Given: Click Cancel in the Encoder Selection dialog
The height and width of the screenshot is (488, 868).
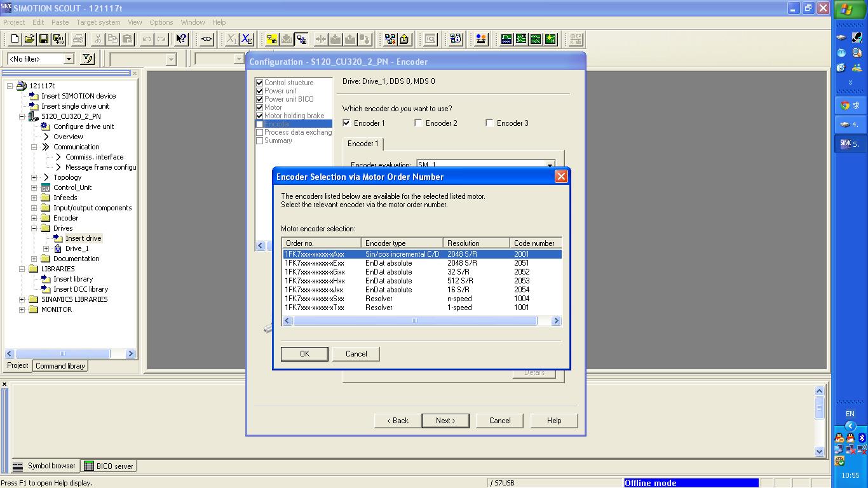Looking at the screenshot, I should tap(356, 354).
